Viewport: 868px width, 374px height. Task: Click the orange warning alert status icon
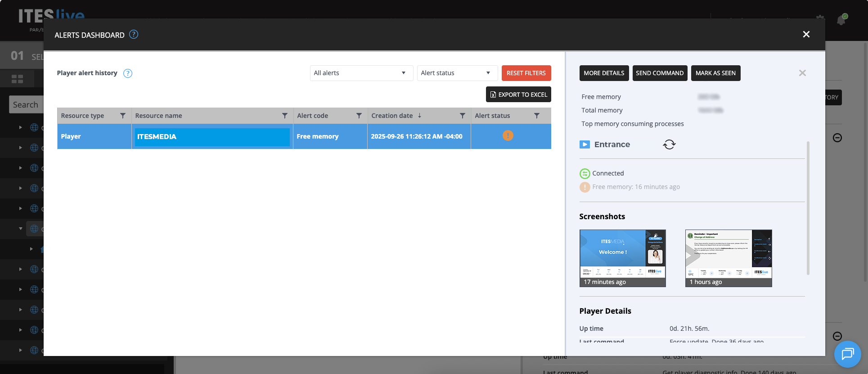[x=508, y=136]
